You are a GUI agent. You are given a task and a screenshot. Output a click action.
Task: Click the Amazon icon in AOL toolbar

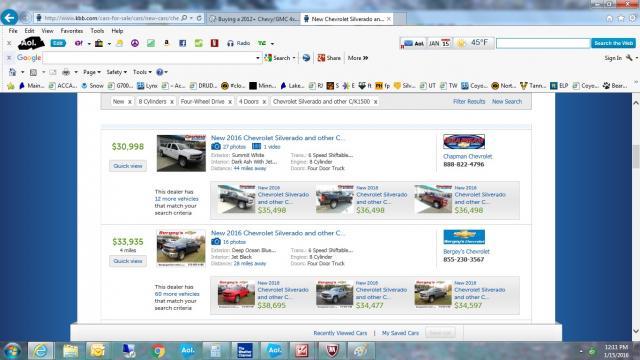point(167,43)
